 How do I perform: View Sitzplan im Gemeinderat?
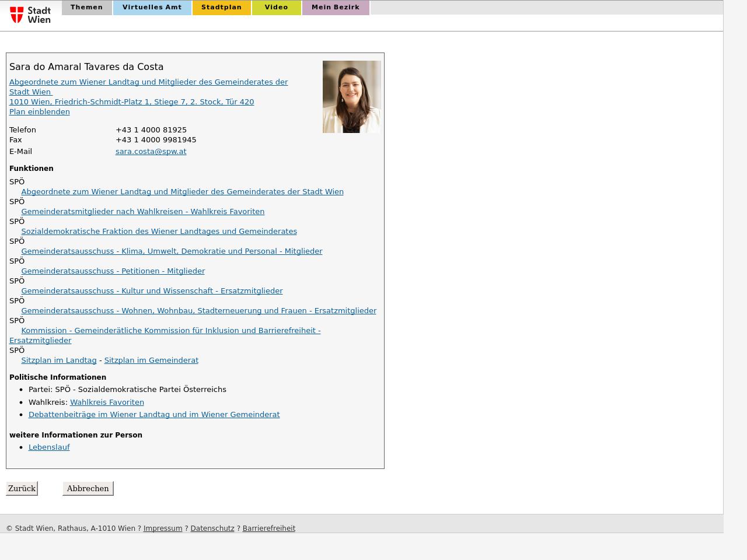click(x=151, y=360)
